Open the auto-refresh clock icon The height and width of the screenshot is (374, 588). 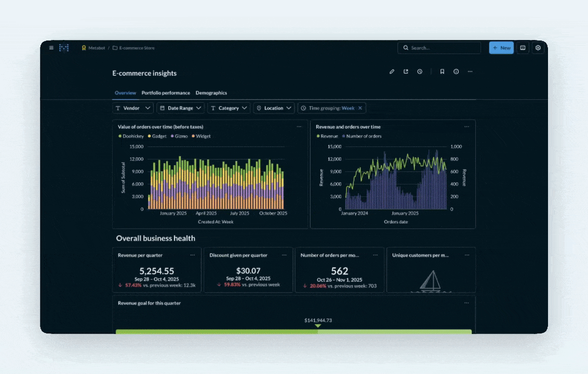420,71
